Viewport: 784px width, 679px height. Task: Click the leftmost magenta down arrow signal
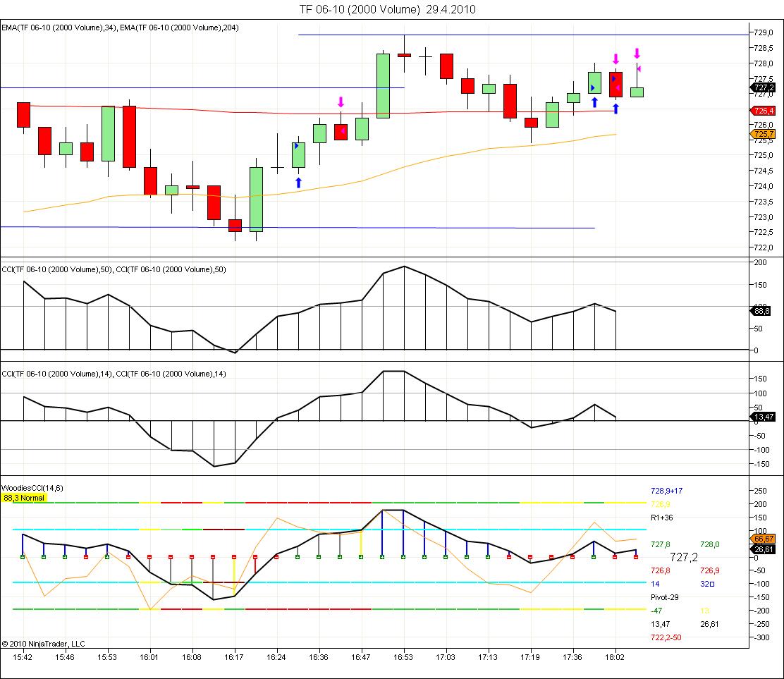pos(341,102)
